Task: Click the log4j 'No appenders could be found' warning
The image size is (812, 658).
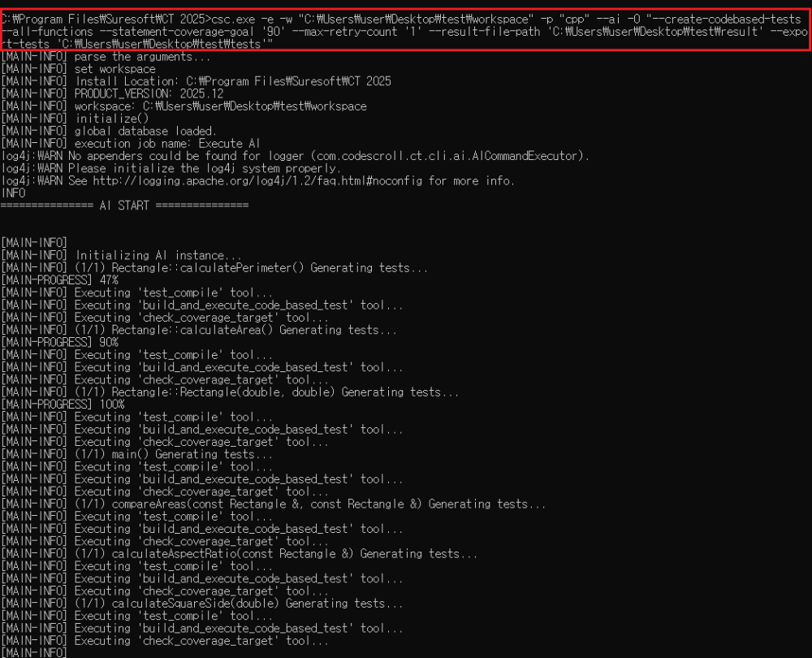Action: pos(296,157)
